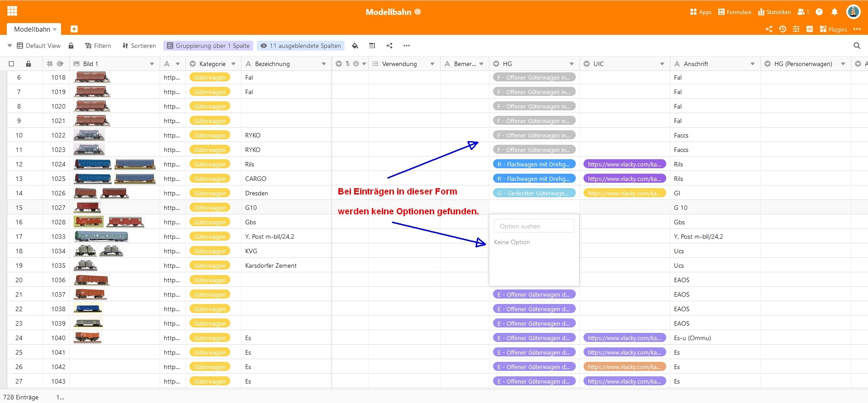Toggle the select-all rows checkbox
This screenshot has height=403, width=868.
coord(11,64)
